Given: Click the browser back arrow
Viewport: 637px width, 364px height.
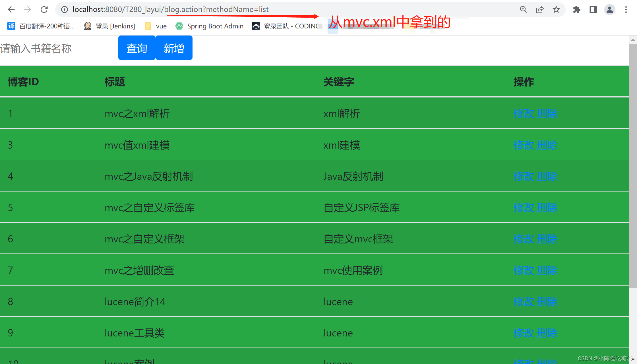Looking at the screenshot, I should 11,9.
